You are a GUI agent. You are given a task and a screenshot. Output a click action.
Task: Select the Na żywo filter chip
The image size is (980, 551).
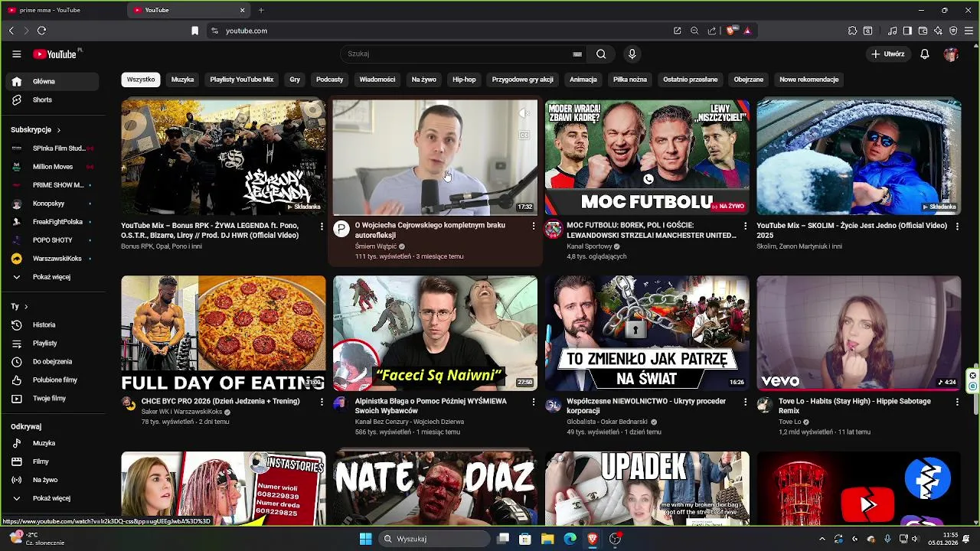click(423, 80)
